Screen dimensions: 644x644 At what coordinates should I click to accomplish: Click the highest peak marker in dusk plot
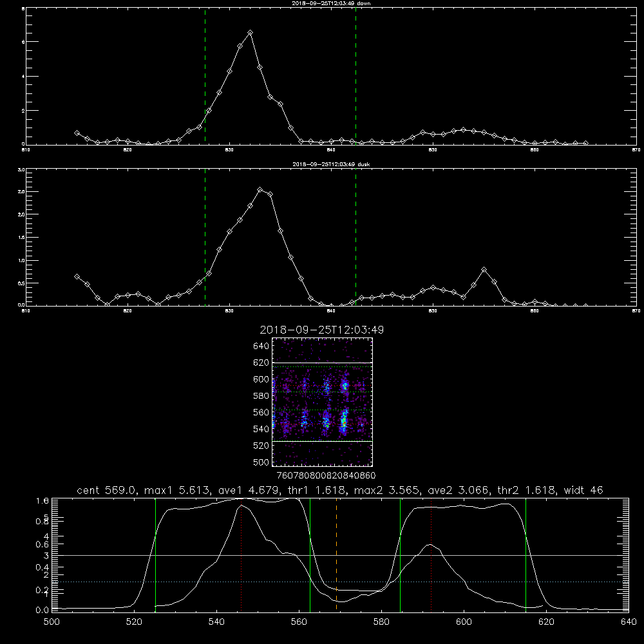tap(260, 190)
